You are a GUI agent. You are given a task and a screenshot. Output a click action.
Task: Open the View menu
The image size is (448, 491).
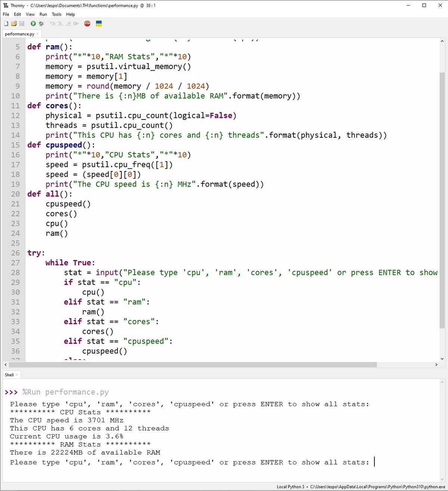[x=30, y=15]
